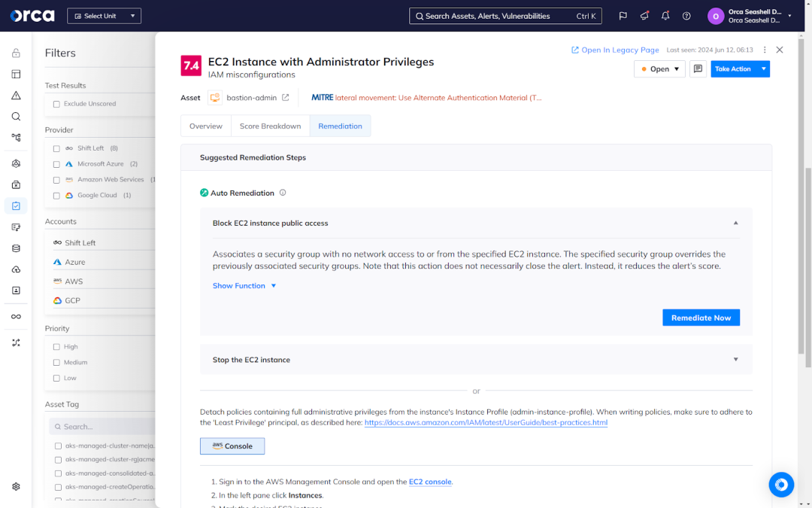This screenshot has width=812, height=508.
Task: Open bastion-admin asset in new window icon
Action: [286, 97]
